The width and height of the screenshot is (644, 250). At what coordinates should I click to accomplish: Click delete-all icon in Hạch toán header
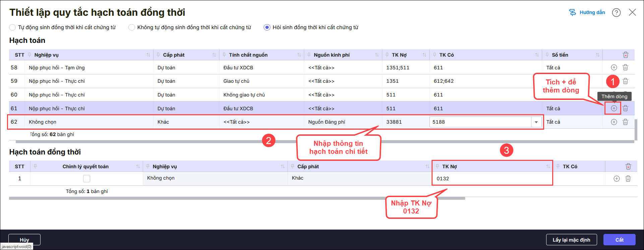click(625, 55)
